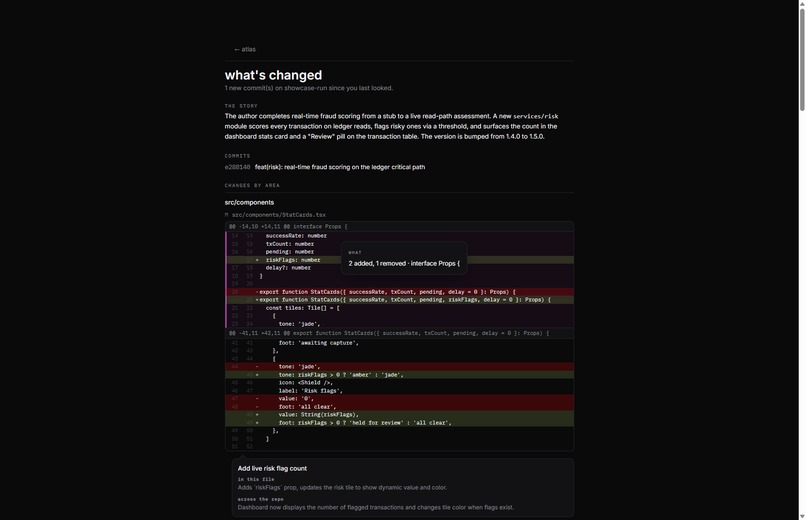806x520 pixels.
Task: Click context line 'const tiles: Tile[] = ['
Action: click(x=399, y=308)
